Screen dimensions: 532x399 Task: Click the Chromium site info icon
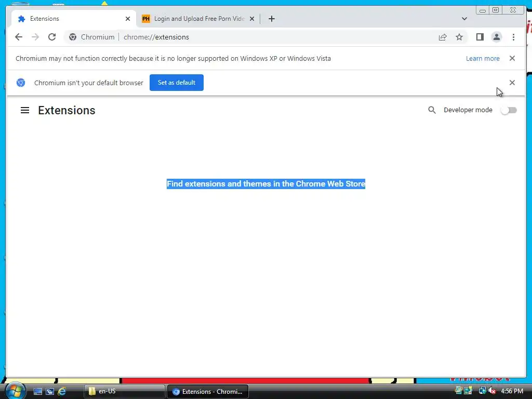[73, 37]
